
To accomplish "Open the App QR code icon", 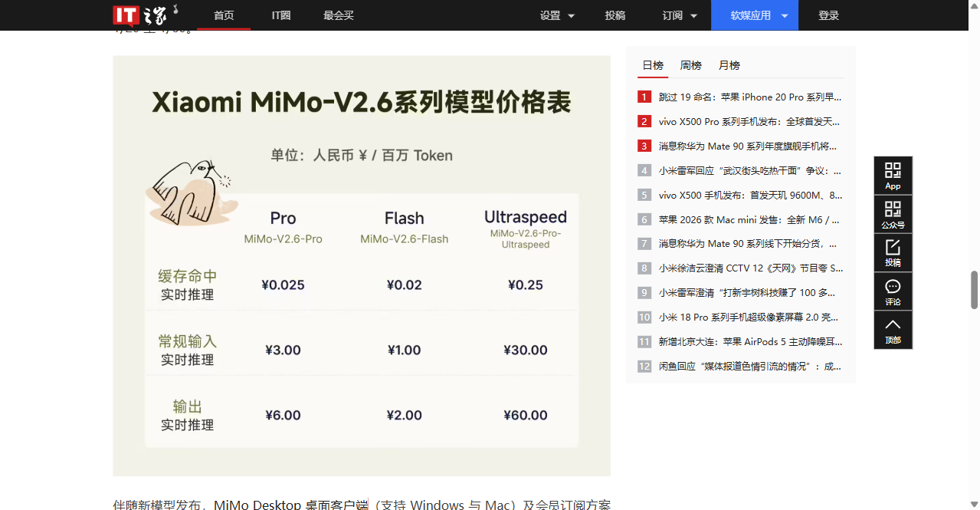I will pos(893,176).
